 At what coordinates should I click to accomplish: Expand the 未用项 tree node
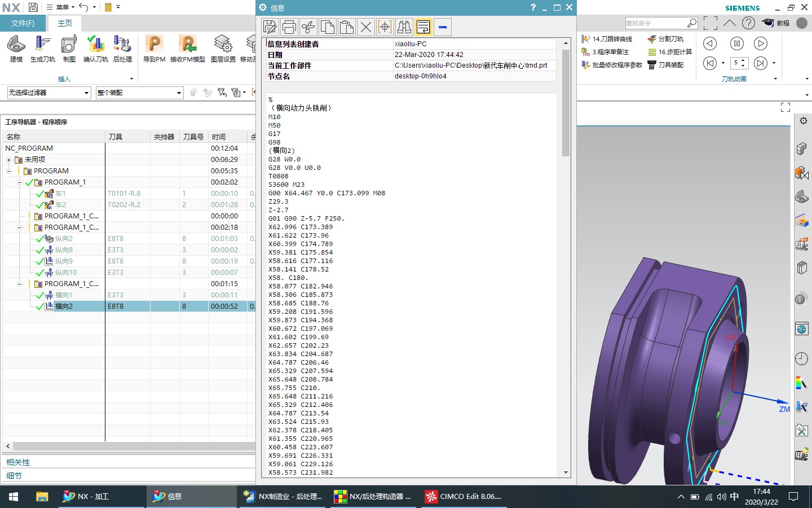9,160
